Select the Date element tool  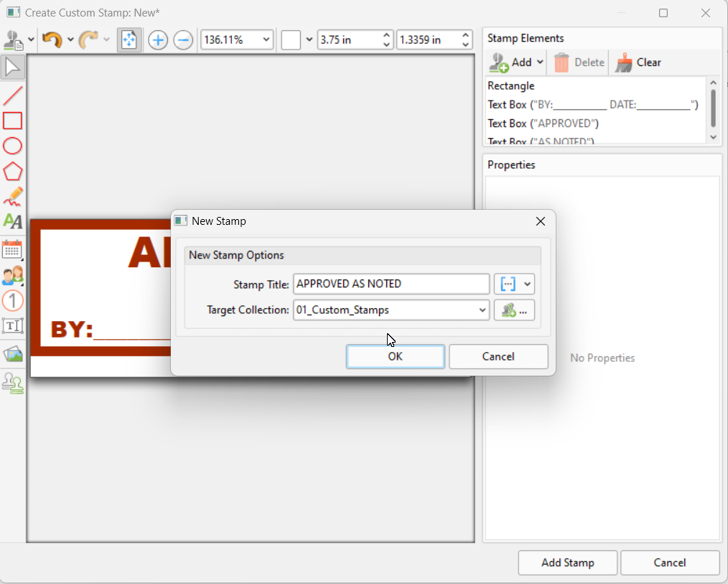click(12, 250)
